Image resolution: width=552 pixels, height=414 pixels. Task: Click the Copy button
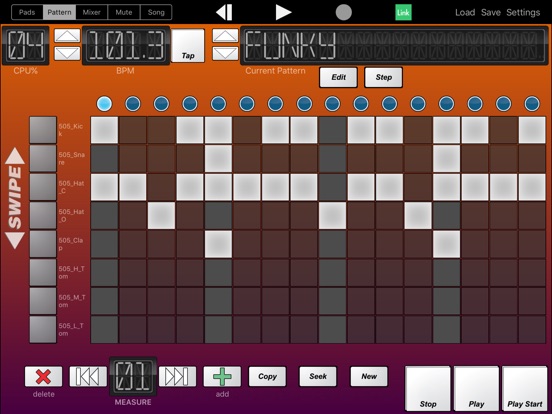[267, 376]
